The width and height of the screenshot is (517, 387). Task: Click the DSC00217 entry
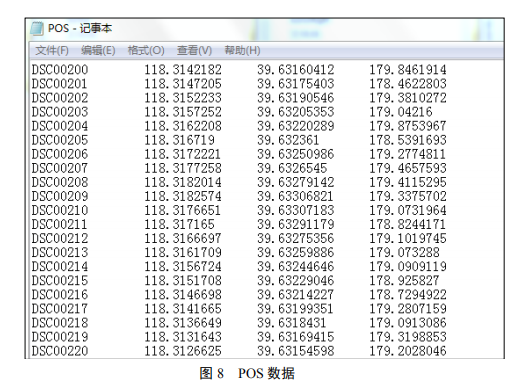tap(60, 309)
